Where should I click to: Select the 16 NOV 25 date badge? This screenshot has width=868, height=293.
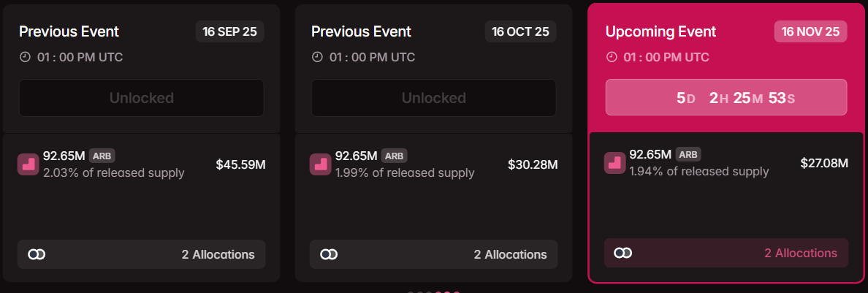pos(810,31)
